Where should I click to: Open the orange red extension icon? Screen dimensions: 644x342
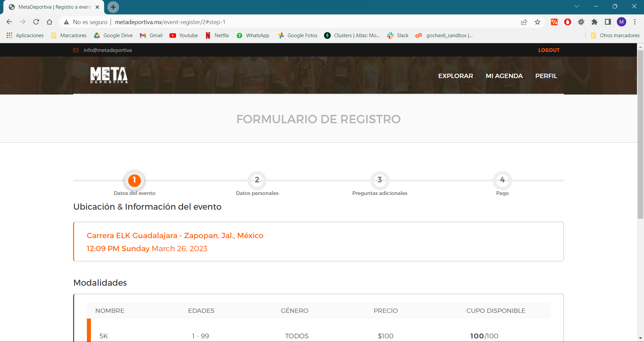click(x=554, y=22)
